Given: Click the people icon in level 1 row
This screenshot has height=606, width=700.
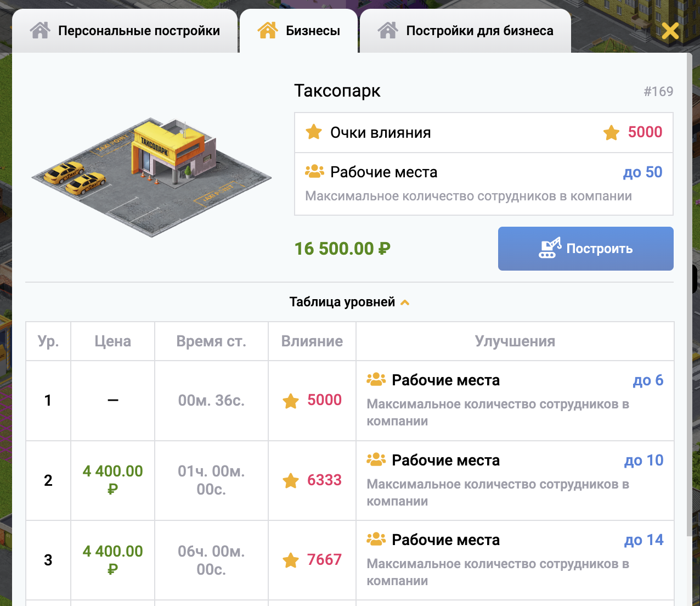Looking at the screenshot, I should click(376, 379).
